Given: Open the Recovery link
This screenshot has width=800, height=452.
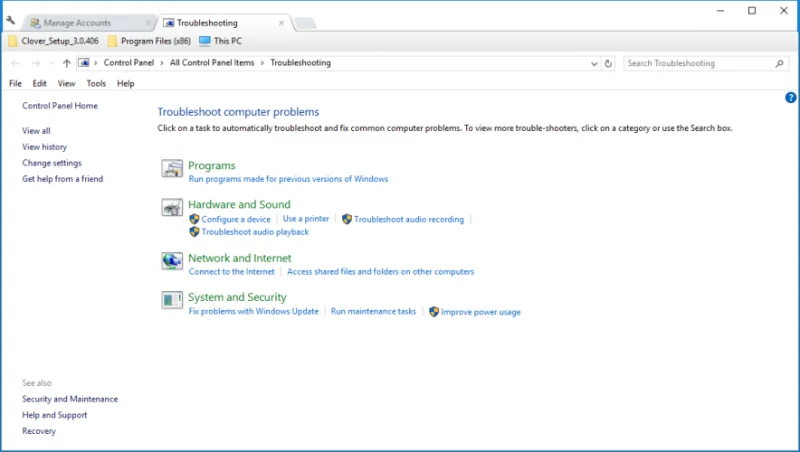Looking at the screenshot, I should coord(39,431).
